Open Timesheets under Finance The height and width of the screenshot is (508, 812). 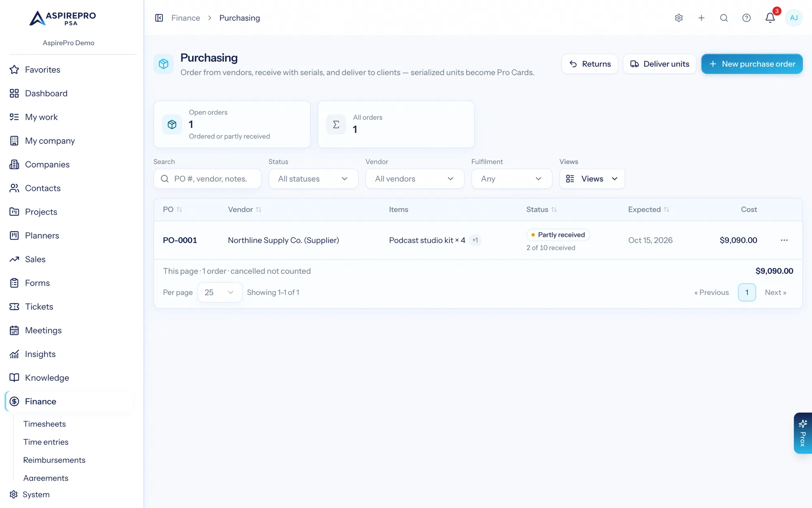45,424
